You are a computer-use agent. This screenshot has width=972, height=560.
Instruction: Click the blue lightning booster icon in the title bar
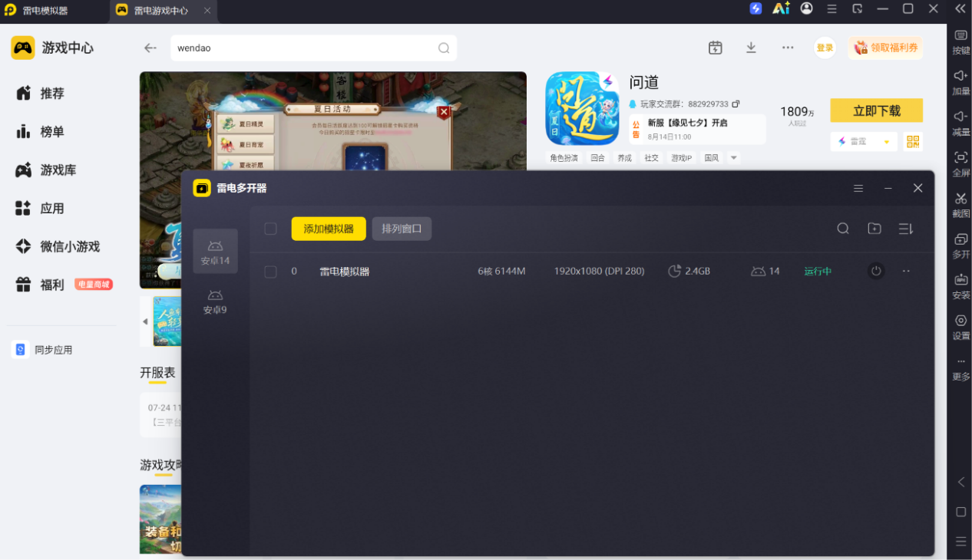pos(755,8)
